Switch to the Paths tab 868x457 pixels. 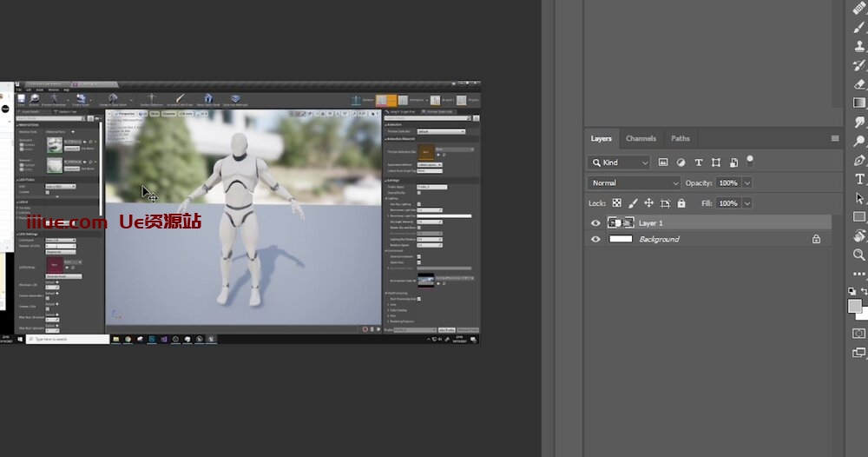[x=681, y=138]
